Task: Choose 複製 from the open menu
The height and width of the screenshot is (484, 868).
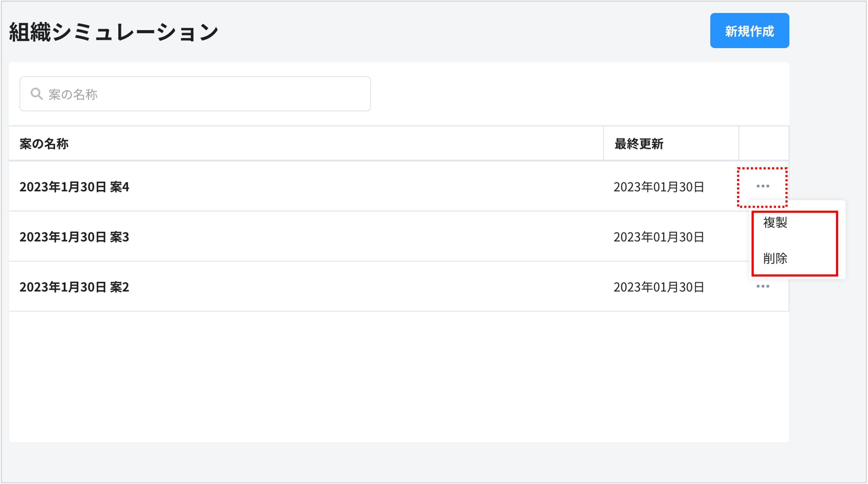Action: (x=775, y=223)
